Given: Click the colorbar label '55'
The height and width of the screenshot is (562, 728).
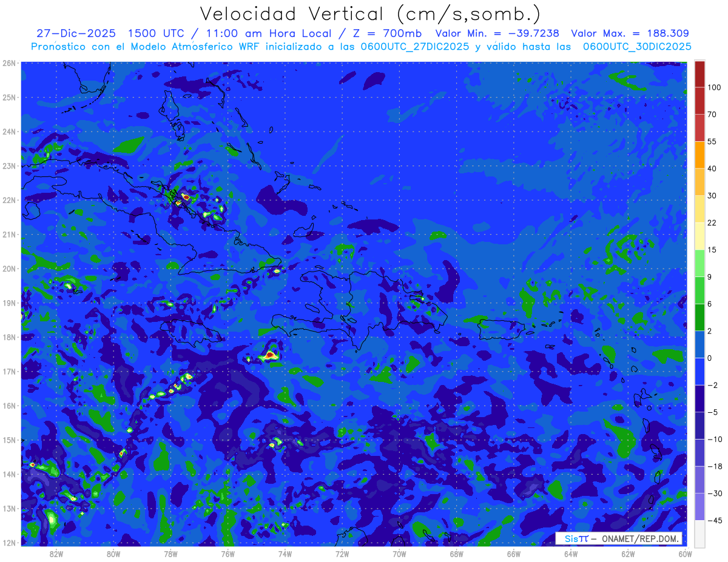Looking at the screenshot, I should pos(712,141).
